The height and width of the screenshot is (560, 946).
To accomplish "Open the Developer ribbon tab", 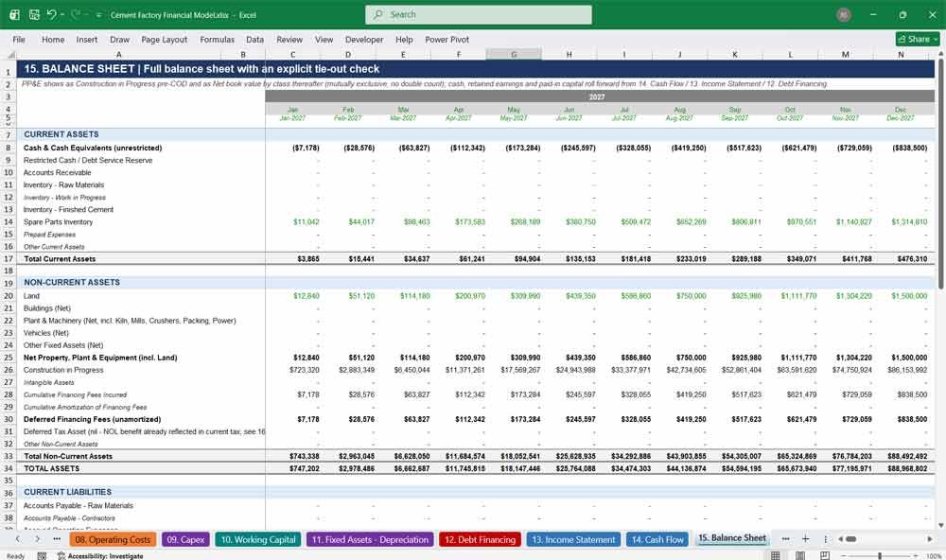I will point(364,39).
